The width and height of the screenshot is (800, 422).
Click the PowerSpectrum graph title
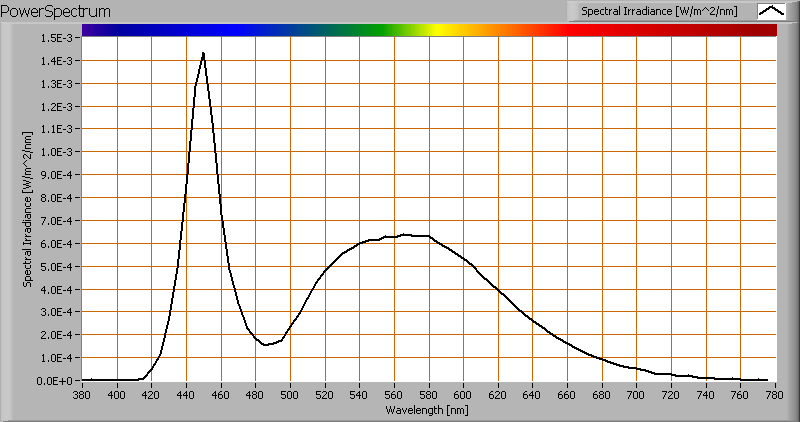point(57,11)
